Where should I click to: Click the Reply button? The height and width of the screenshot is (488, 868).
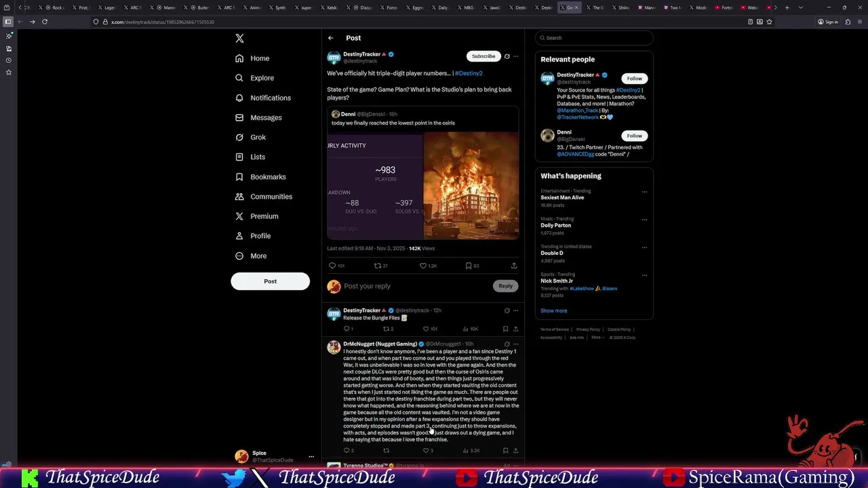(506, 286)
